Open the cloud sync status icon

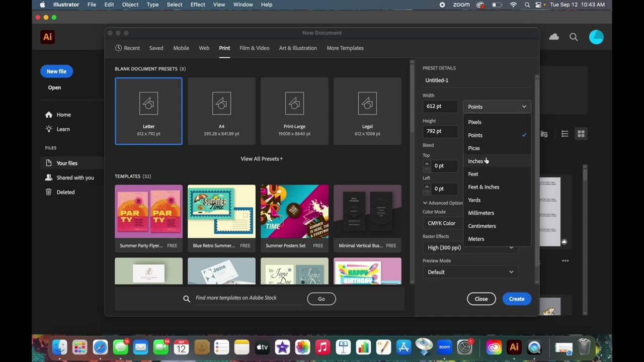click(x=554, y=37)
